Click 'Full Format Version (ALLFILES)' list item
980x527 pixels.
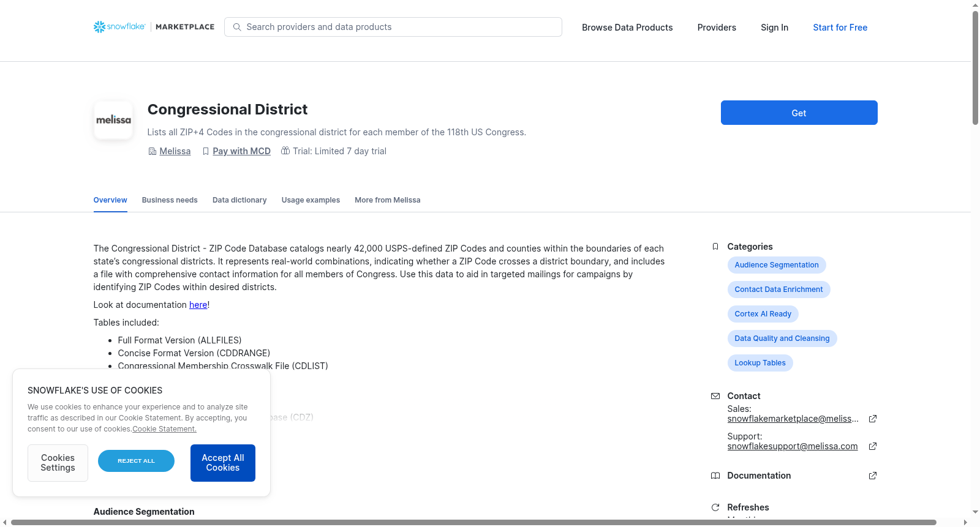coord(179,340)
